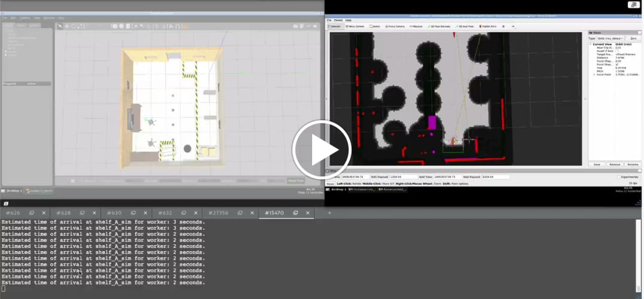The image size is (644, 299).
Task: Click the Zero button in Views panel
Action: tap(633, 38)
